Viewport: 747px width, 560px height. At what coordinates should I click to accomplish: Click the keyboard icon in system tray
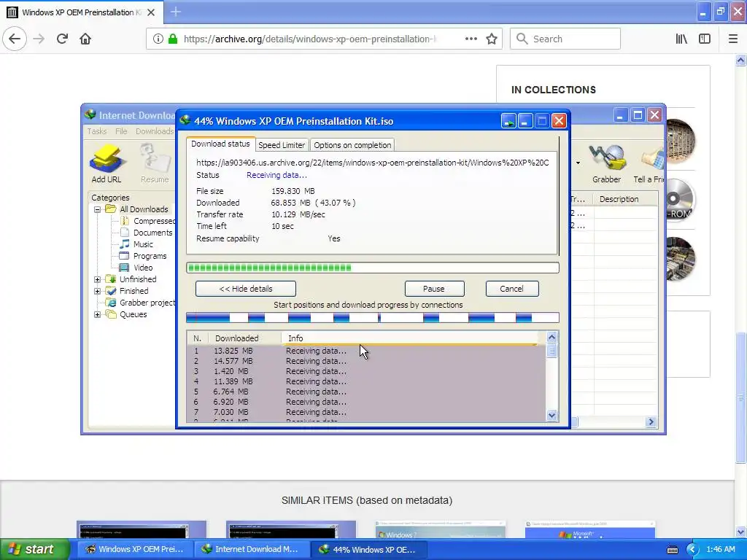tap(672, 550)
